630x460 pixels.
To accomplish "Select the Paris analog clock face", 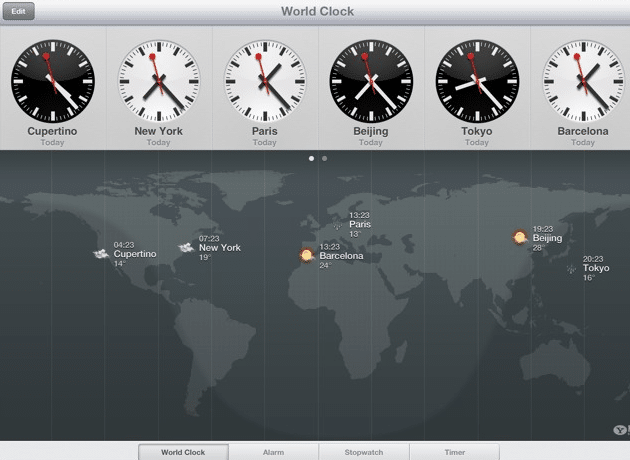I will pos(265,81).
